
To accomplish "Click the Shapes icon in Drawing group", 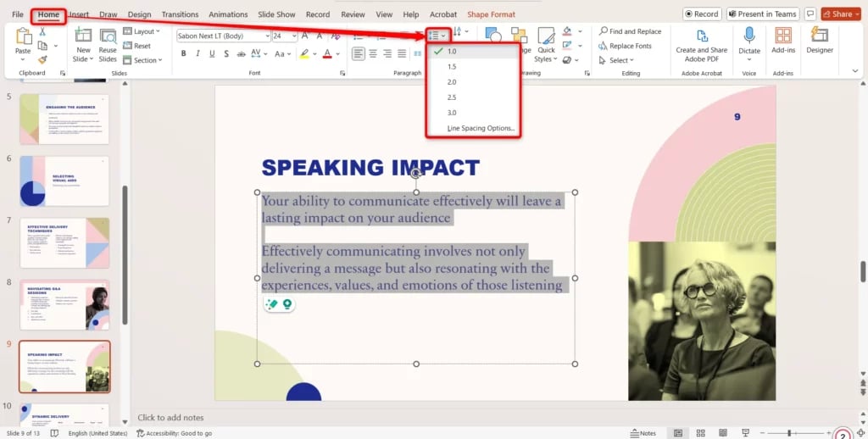I will click(x=493, y=36).
